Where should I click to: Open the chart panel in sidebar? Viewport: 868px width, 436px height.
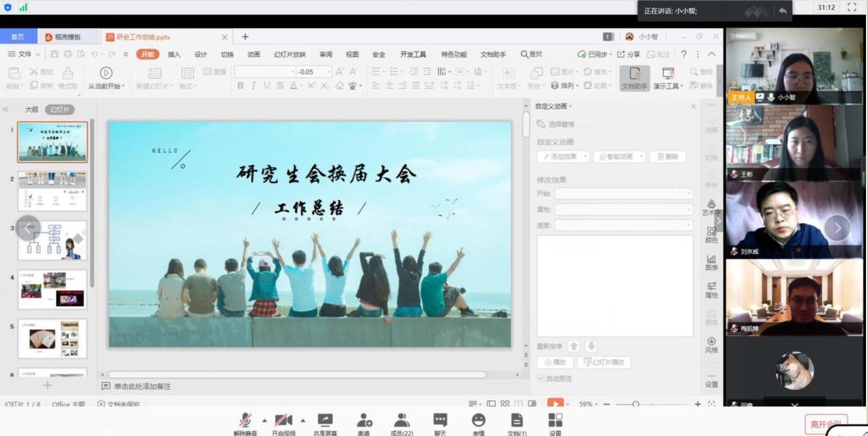coord(711,261)
